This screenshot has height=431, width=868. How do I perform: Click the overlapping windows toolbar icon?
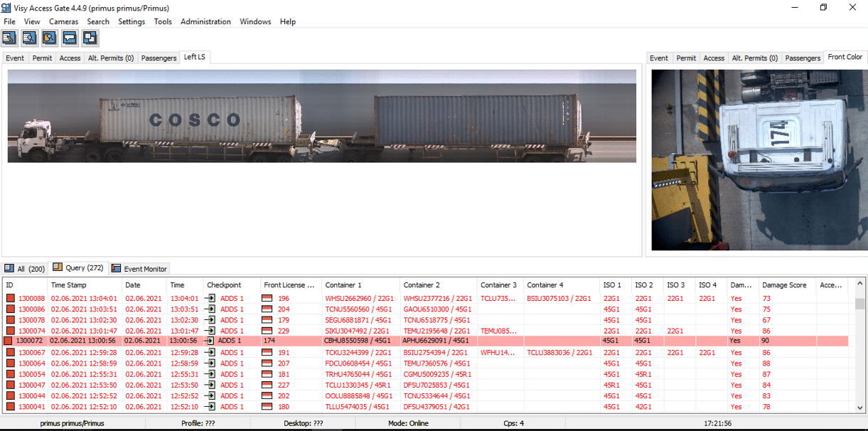[x=89, y=38]
